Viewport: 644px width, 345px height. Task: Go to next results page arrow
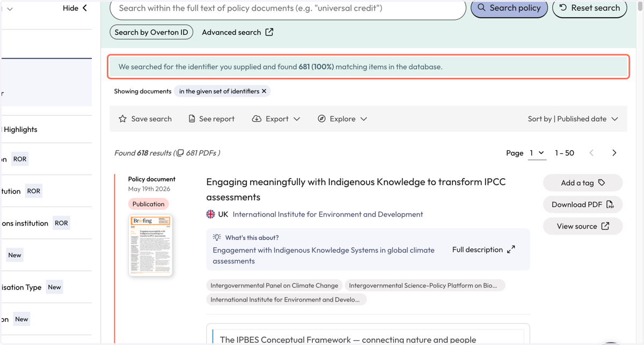(614, 153)
